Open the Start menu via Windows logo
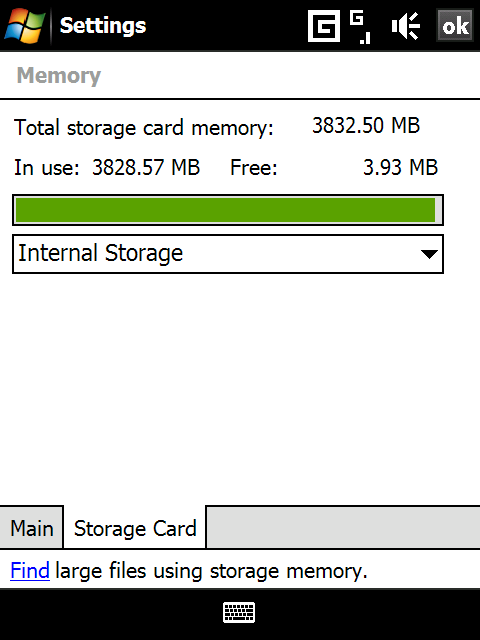This screenshot has width=480, height=640. coord(24,25)
